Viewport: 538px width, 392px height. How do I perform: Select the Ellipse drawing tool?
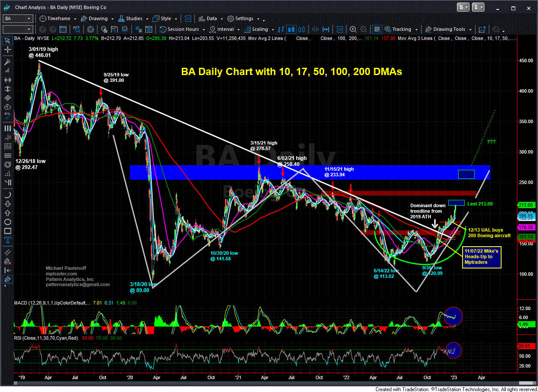(x=8, y=222)
